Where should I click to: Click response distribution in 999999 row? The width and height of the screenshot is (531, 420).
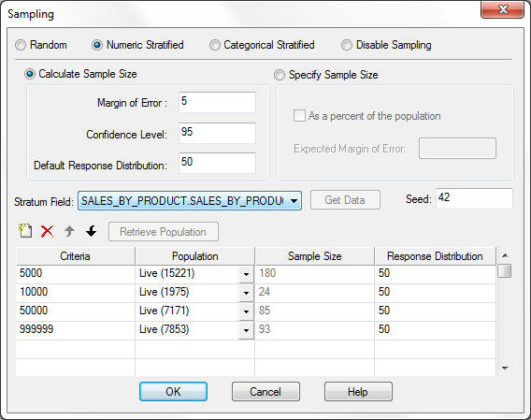[x=435, y=329]
